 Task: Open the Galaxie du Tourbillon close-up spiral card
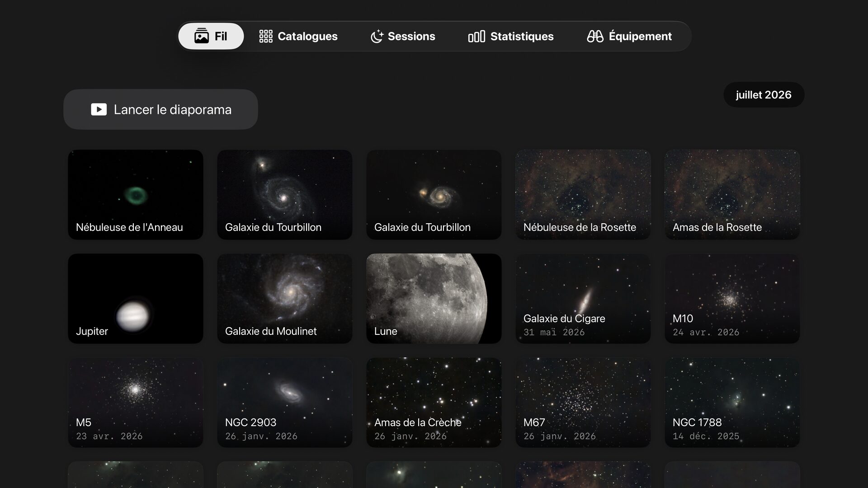coord(285,195)
